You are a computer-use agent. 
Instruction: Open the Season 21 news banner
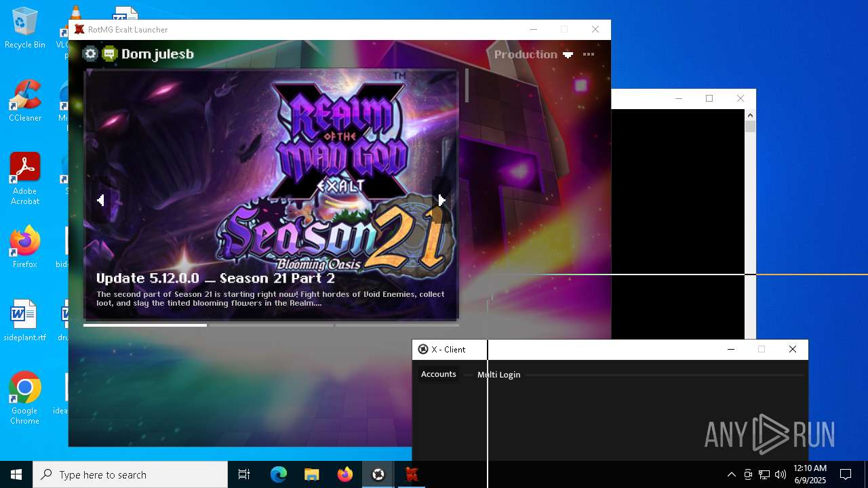coord(271,194)
